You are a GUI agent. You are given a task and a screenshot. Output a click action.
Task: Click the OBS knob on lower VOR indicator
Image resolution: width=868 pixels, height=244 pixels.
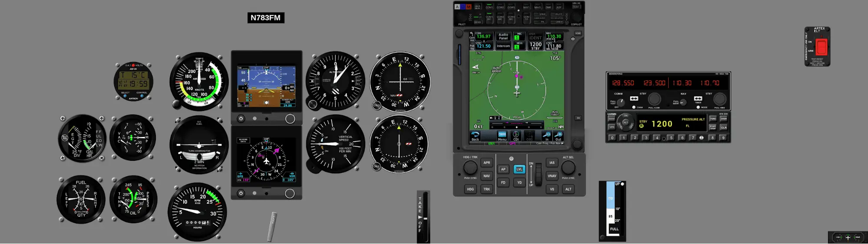pyautogui.click(x=376, y=166)
